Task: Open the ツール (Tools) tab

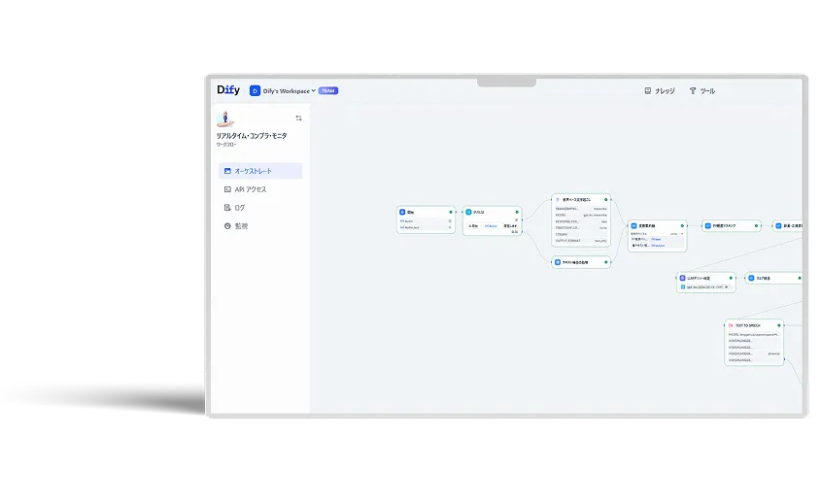Action: coord(701,91)
